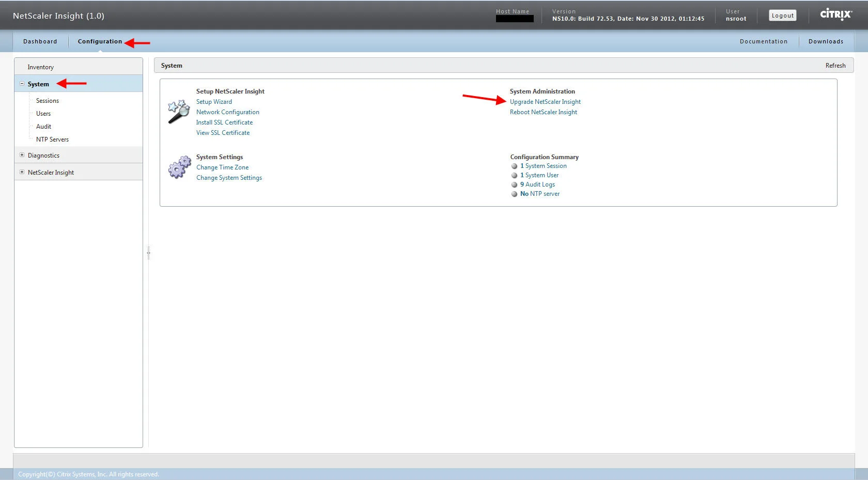
Task: Click the Citrix logo in header
Action: (x=836, y=14)
